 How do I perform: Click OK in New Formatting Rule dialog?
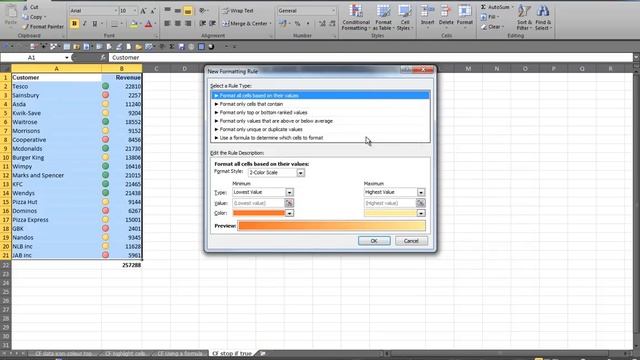pyautogui.click(x=374, y=241)
